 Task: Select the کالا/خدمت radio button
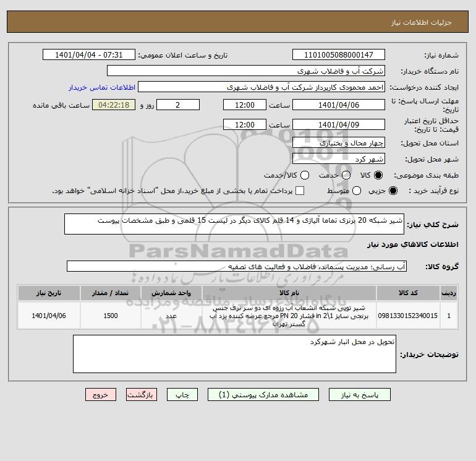point(305,175)
